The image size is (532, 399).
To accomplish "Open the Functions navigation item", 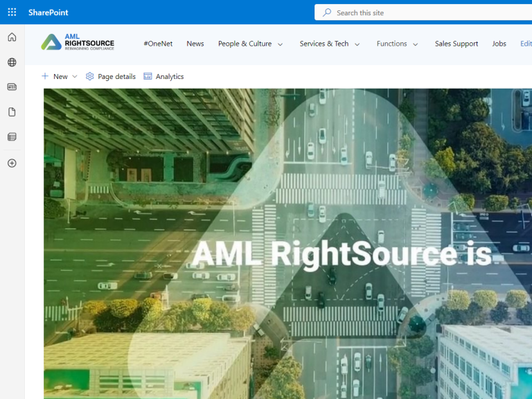I will (391, 44).
